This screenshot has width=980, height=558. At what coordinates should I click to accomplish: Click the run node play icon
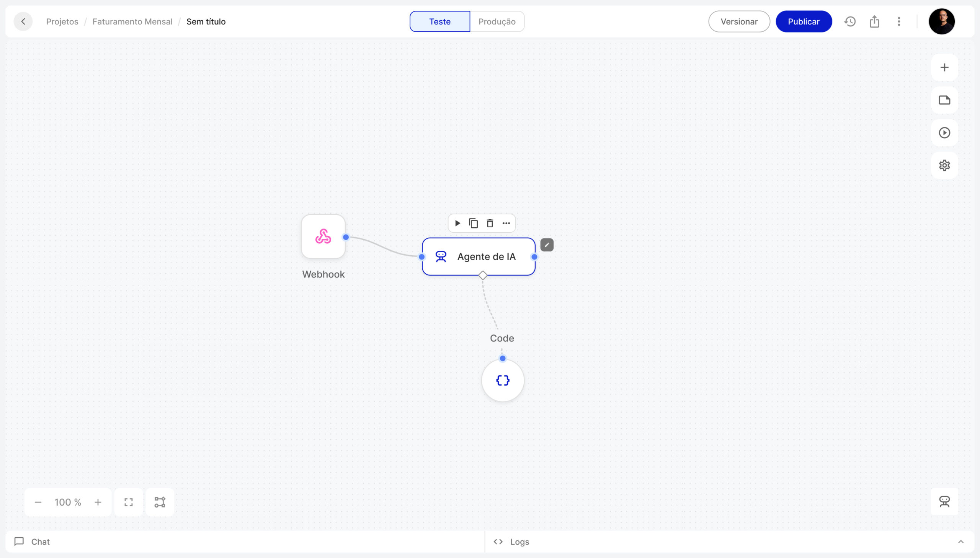click(457, 223)
